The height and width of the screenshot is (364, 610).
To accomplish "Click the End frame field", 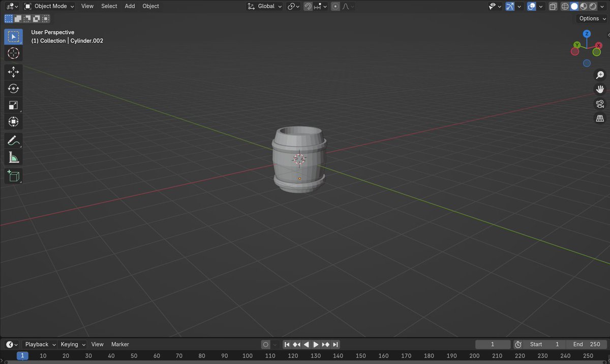I will [x=587, y=344].
